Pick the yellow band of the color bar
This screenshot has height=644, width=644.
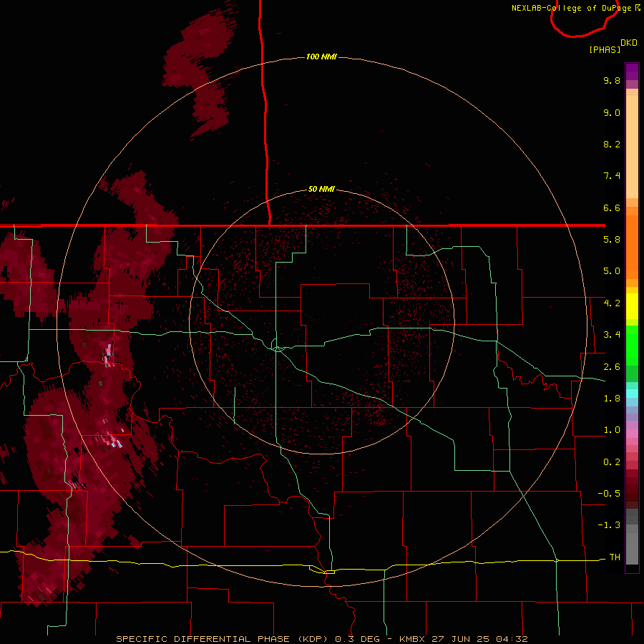pyautogui.click(x=632, y=306)
